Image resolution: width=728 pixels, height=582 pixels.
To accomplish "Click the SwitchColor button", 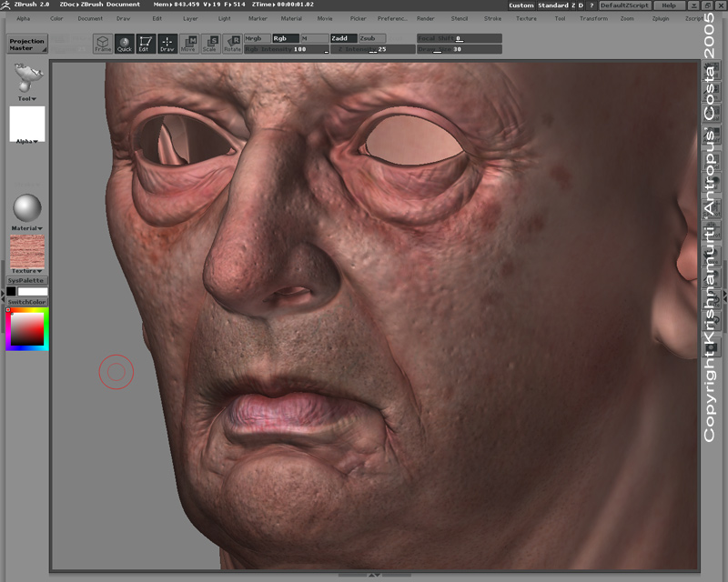I will coord(27,302).
